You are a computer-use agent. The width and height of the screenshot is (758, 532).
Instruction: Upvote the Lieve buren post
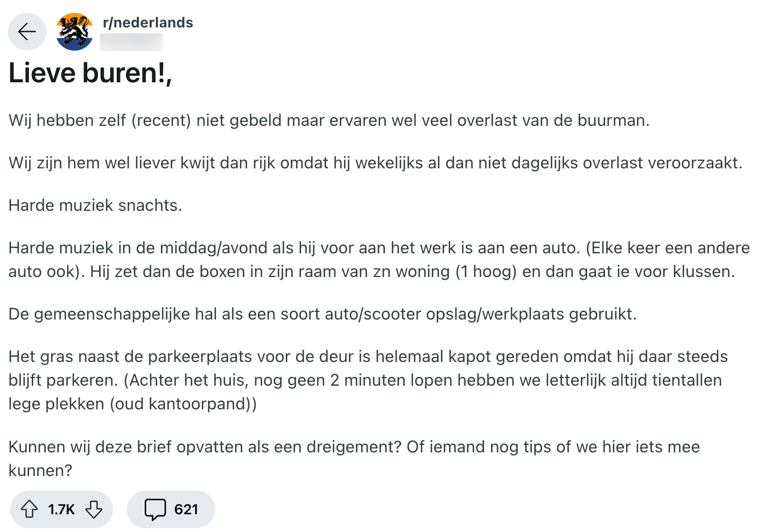point(29,509)
